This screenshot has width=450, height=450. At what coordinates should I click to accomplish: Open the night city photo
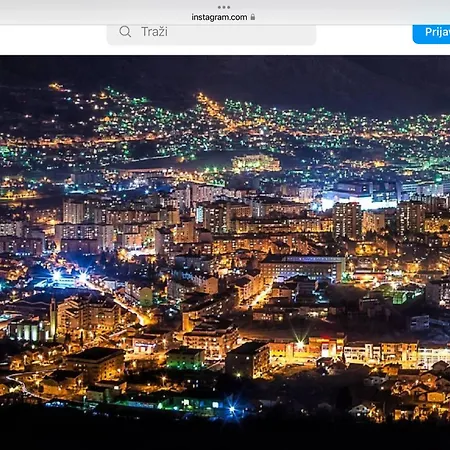pos(225,252)
